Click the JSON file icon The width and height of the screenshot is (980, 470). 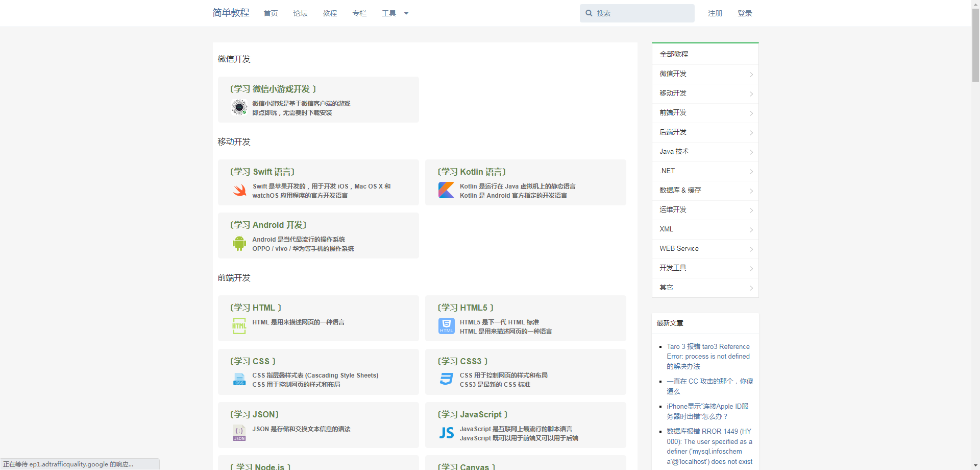tap(239, 433)
